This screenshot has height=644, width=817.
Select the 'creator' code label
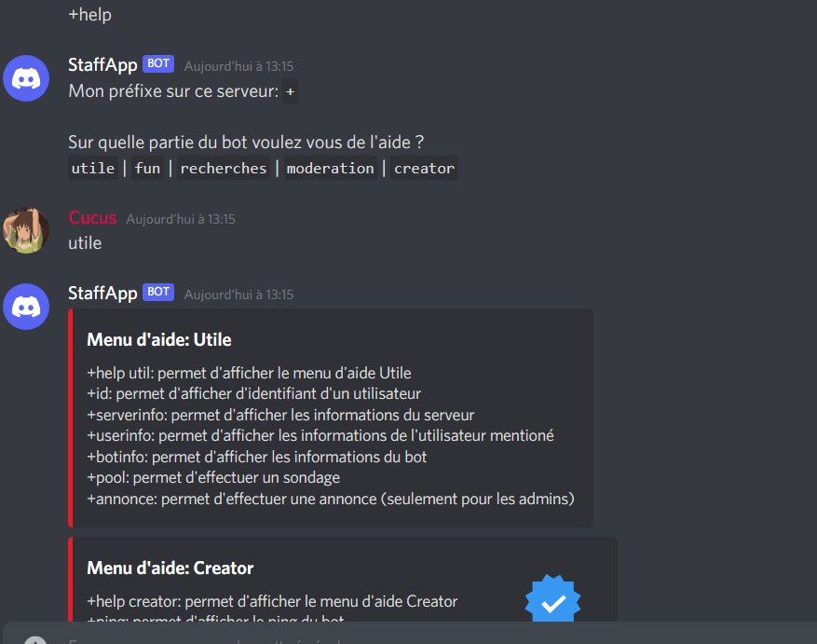click(424, 169)
